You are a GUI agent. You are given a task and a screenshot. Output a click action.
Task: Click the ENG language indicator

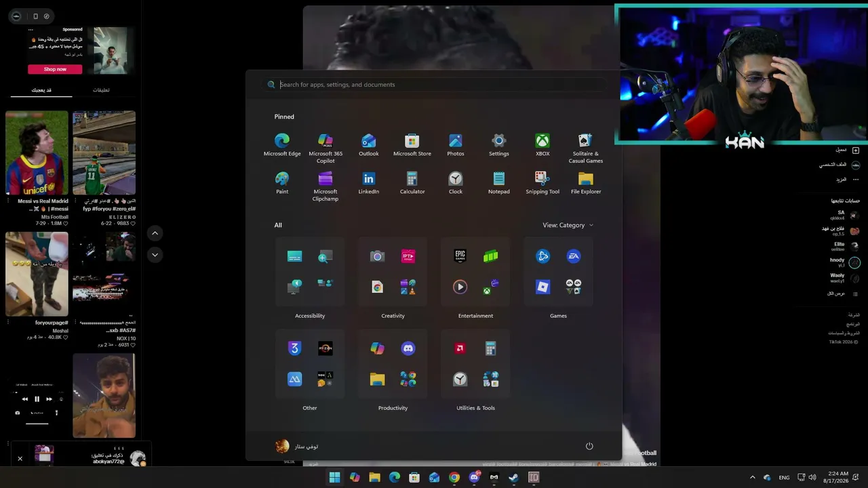(x=784, y=478)
